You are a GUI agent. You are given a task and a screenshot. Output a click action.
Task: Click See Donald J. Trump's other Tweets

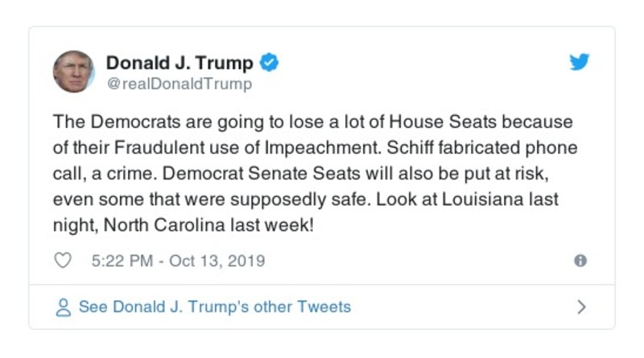pos(214,307)
